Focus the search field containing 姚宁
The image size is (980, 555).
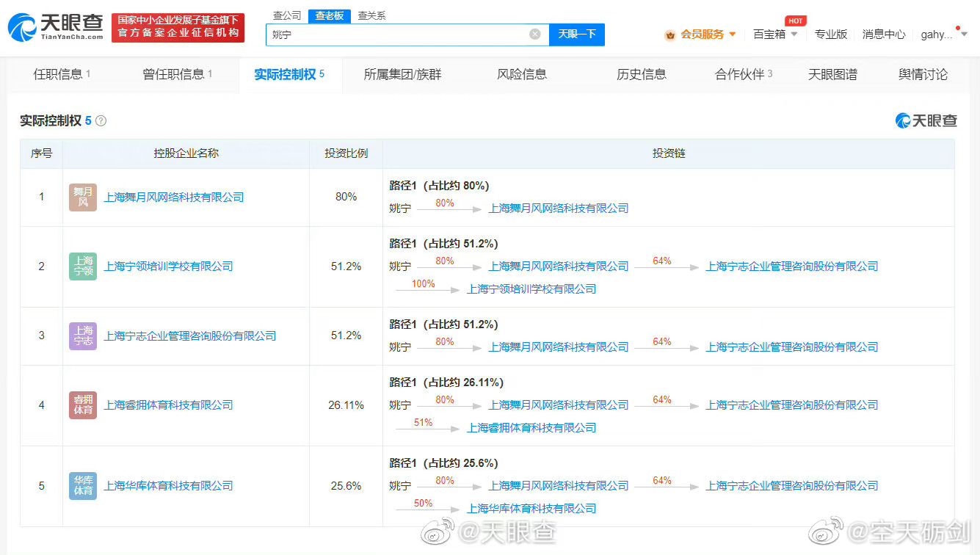(407, 34)
